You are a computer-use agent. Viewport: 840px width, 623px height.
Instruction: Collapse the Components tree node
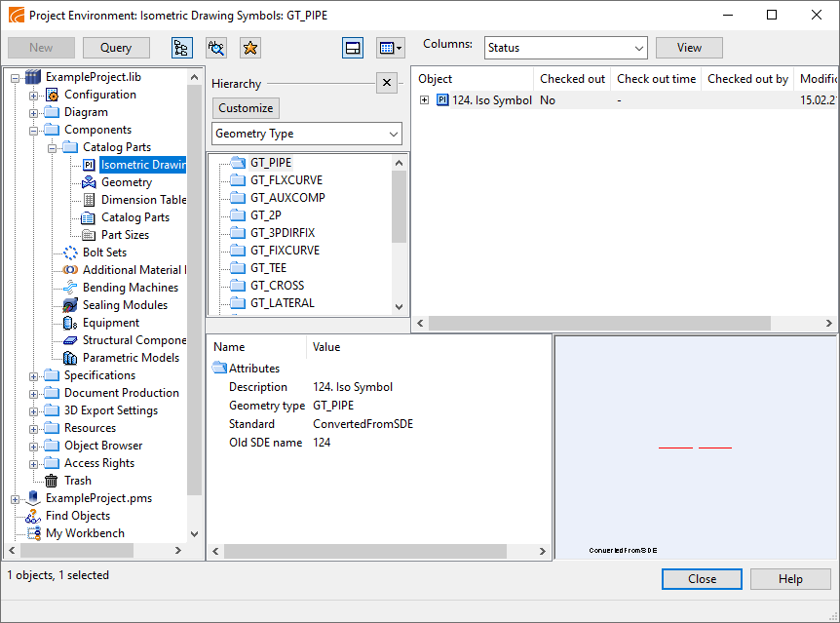(x=34, y=130)
